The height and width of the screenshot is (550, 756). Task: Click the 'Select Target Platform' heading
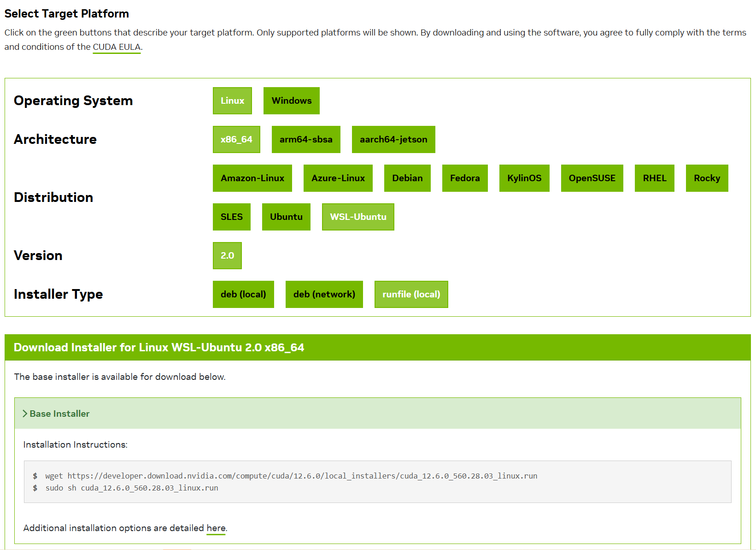pyautogui.click(x=67, y=14)
